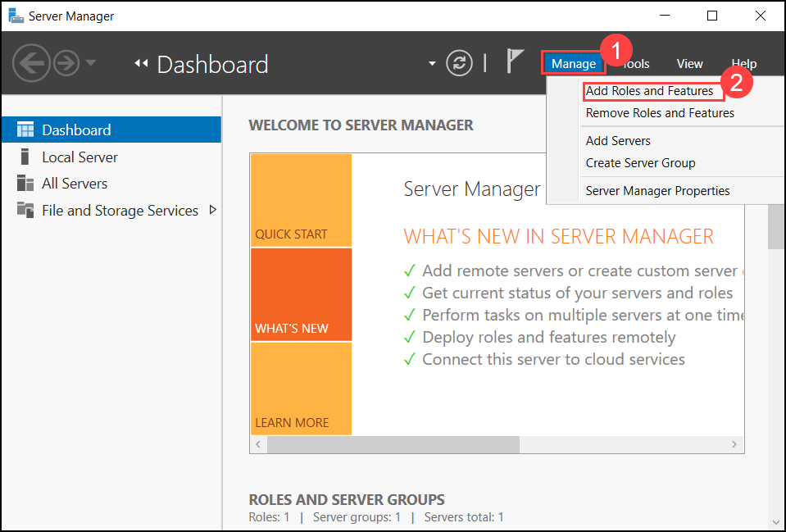Click the 'Servers total: 1' count text
Screen dimensions: 786x532
point(464,517)
